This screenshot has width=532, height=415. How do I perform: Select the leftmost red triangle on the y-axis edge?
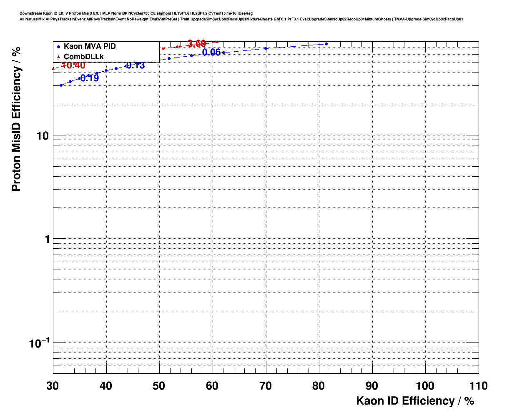tap(53, 68)
